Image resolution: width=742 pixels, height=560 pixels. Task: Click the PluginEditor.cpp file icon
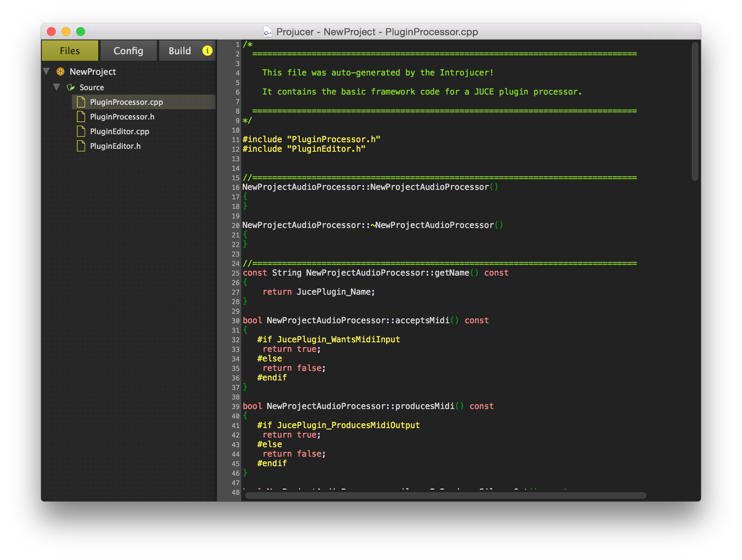click(x=81, y=131)
